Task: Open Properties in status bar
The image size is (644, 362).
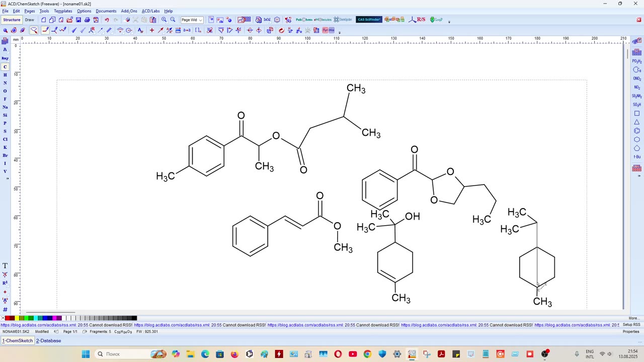Action: (x=631, y=332)
